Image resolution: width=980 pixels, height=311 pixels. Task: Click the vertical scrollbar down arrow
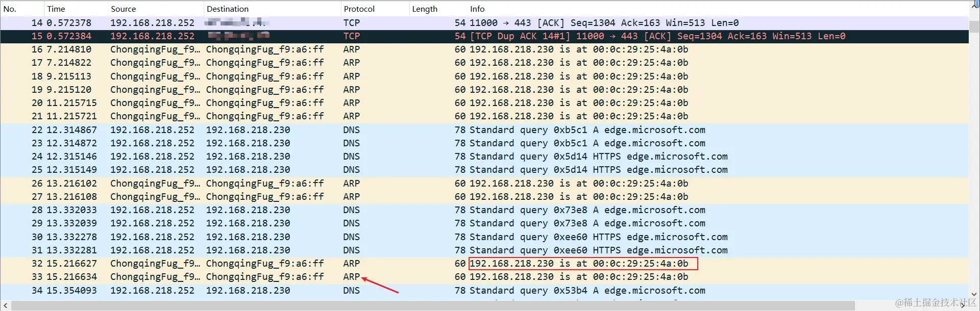pyautogui.click(x=974, y=294)
